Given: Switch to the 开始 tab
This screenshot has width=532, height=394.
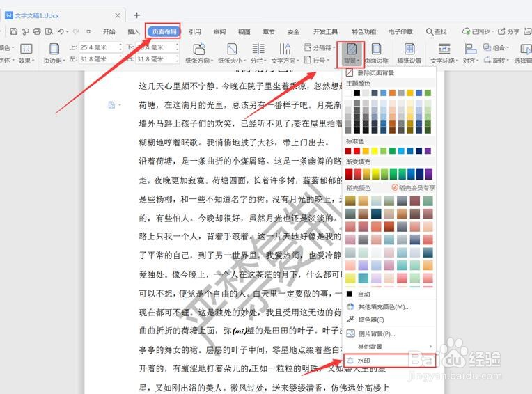Looking at the screenshot, I should point(109,31).
